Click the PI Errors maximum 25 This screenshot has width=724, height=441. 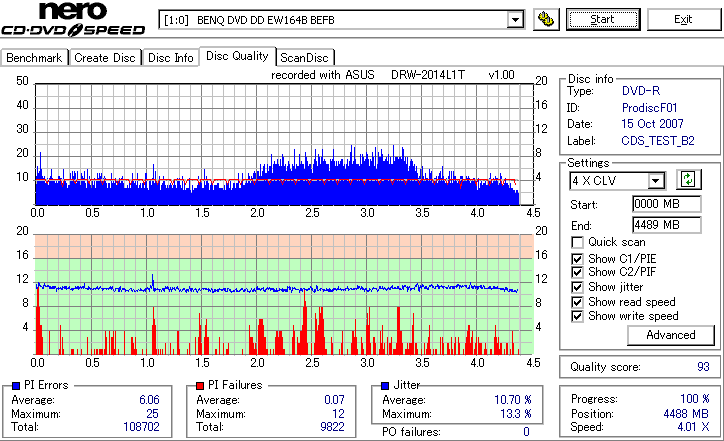click(152, 414)
